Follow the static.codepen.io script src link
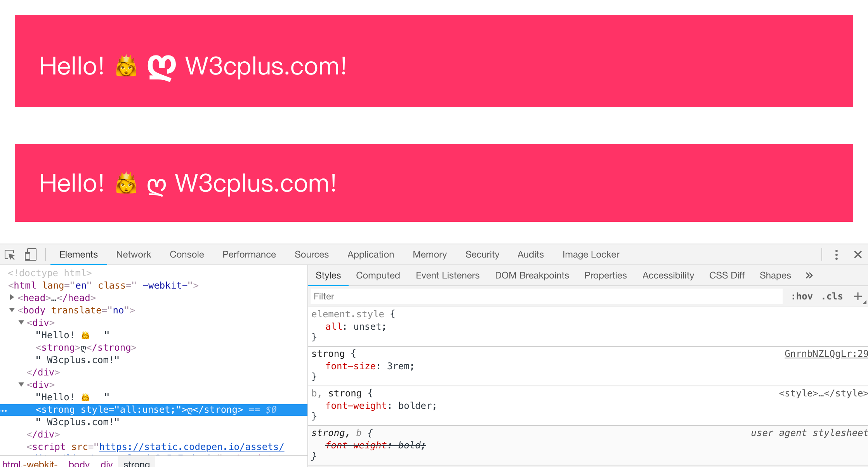The height and width of the screenshot is (467, 868). [192, 447]
